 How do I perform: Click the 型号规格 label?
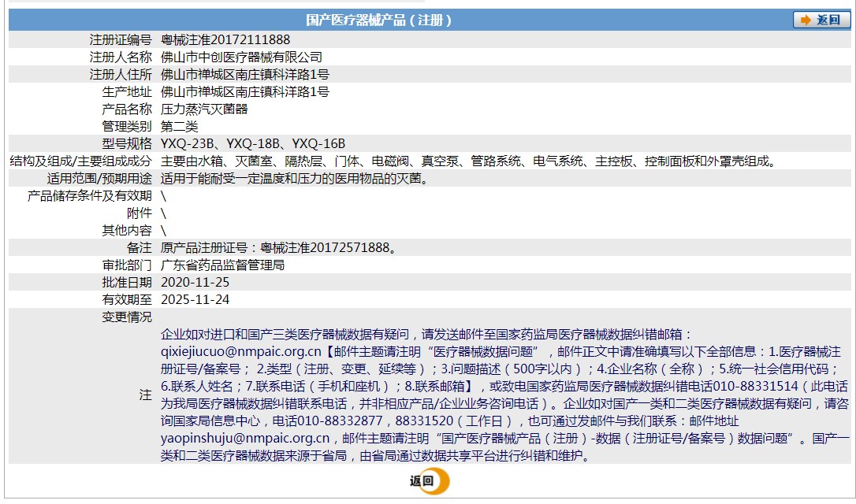[x=127, y=144]
